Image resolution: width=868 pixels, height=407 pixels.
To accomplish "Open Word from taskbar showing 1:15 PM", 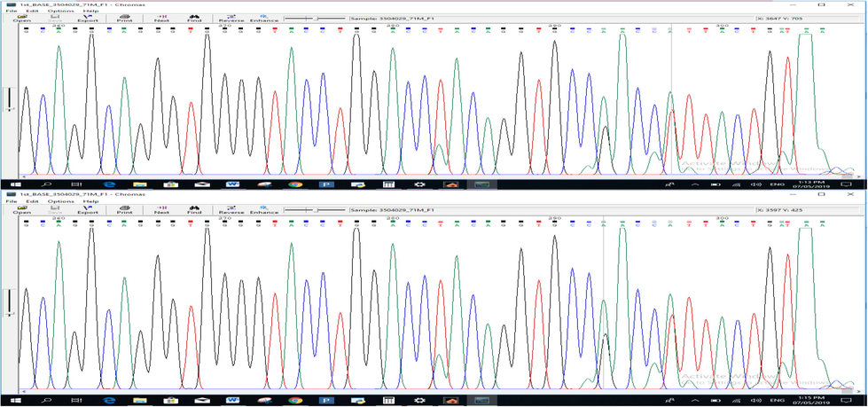I will click(x=232, y=400).
